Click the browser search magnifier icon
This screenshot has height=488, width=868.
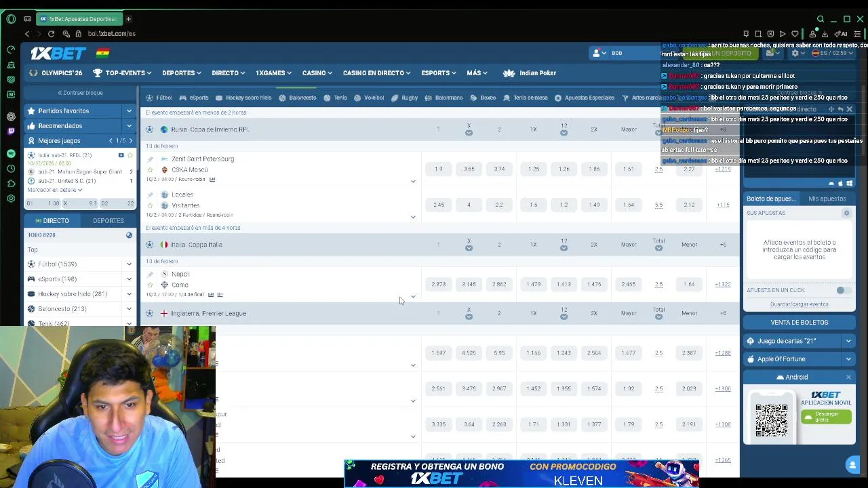(821, 19)
